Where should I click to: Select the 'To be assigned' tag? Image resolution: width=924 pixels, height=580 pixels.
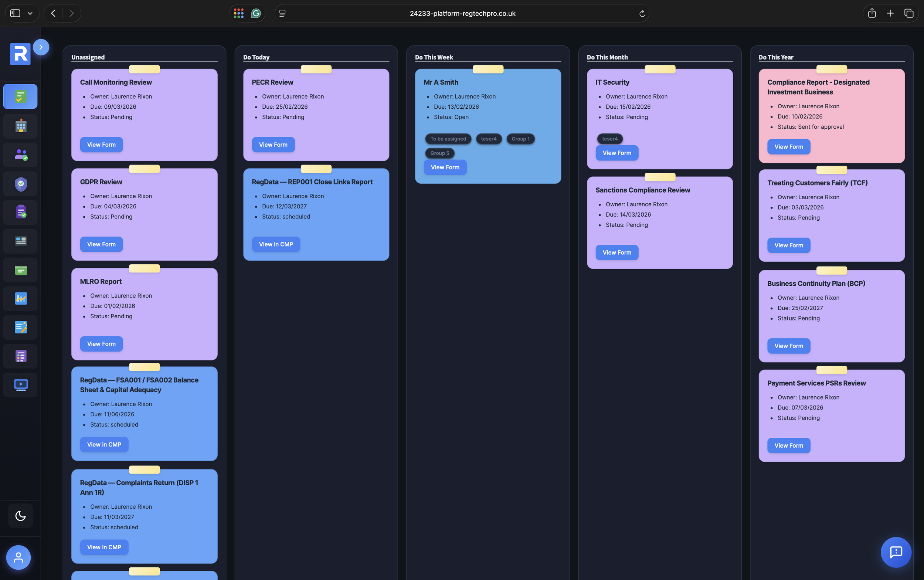(448, 139)
